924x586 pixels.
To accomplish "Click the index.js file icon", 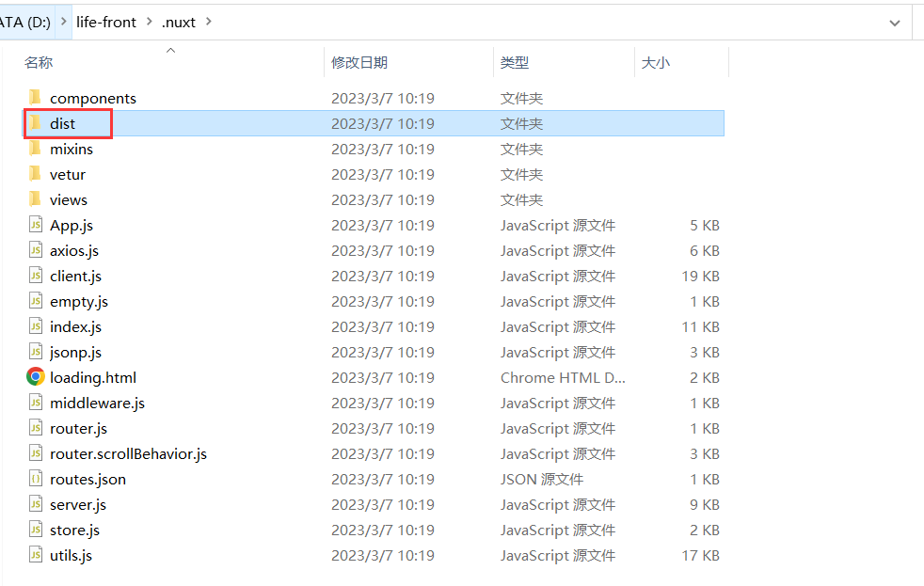I will (x=36, y=325).
